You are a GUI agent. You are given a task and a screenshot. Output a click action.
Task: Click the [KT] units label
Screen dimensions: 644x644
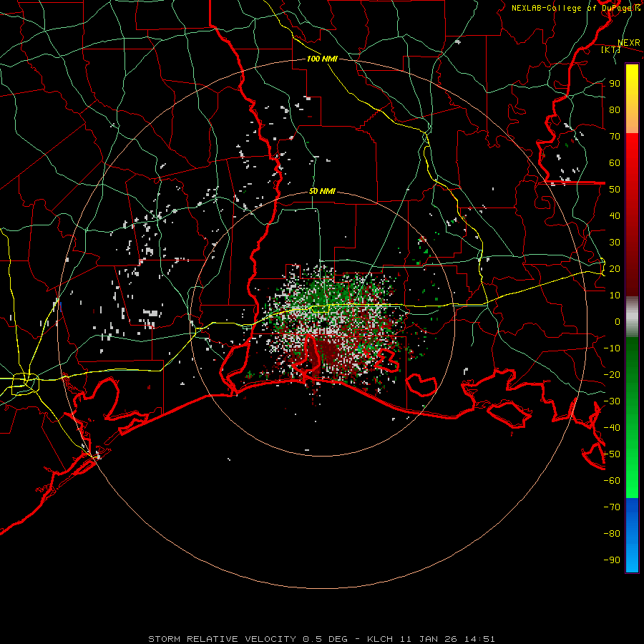click(610, 49)
